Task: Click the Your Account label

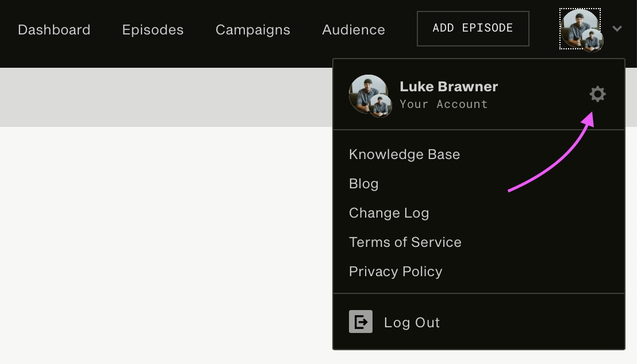Action: [x=443, y=104]
